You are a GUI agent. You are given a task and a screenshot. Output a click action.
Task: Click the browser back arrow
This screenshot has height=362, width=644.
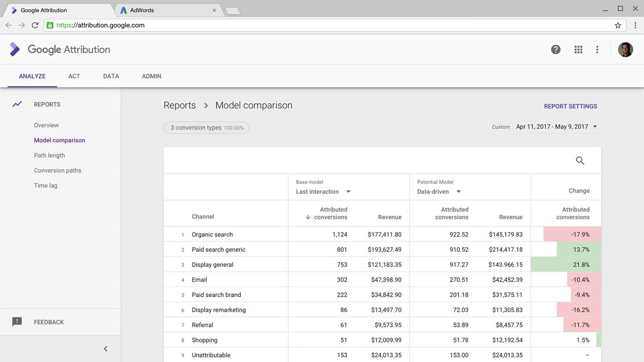tap(8, 25)
